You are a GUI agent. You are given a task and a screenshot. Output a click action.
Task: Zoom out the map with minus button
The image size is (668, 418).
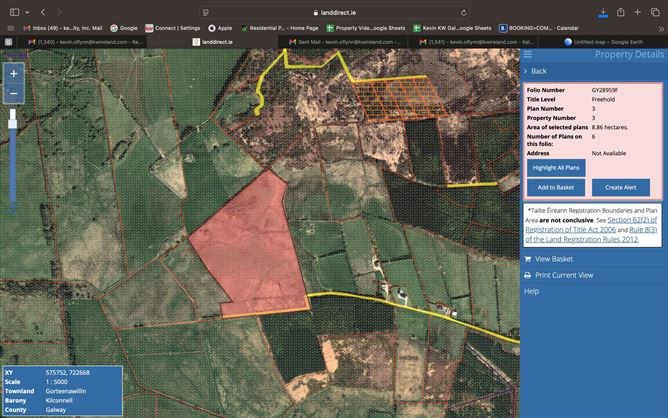coord(13,94)
